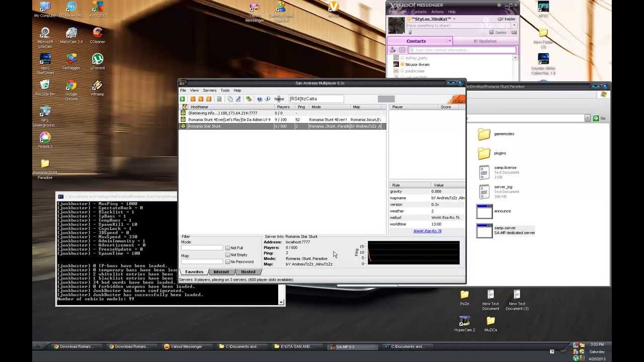Open the Servers menu in SA-MP
The height and width of the screenshot is (362, 644).
pyautogui.click(x=210, y=90)
